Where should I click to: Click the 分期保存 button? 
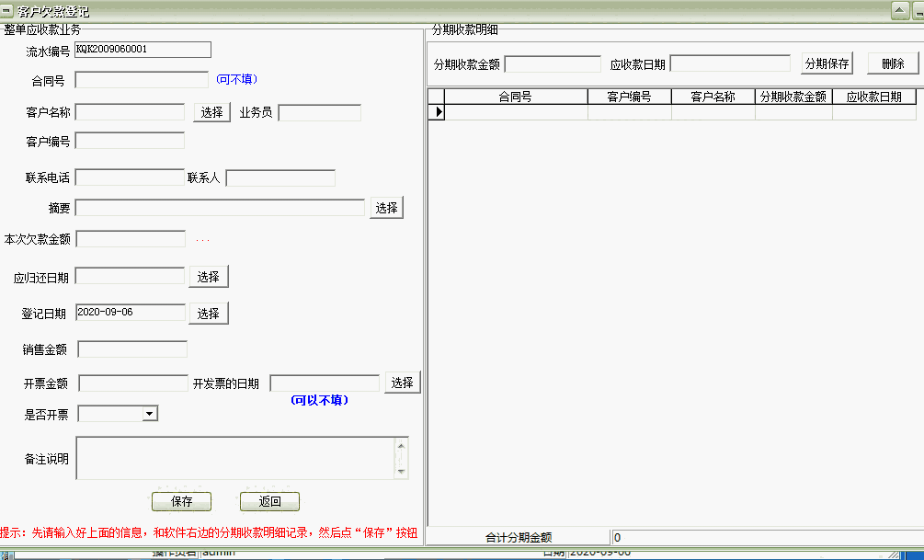828,63
